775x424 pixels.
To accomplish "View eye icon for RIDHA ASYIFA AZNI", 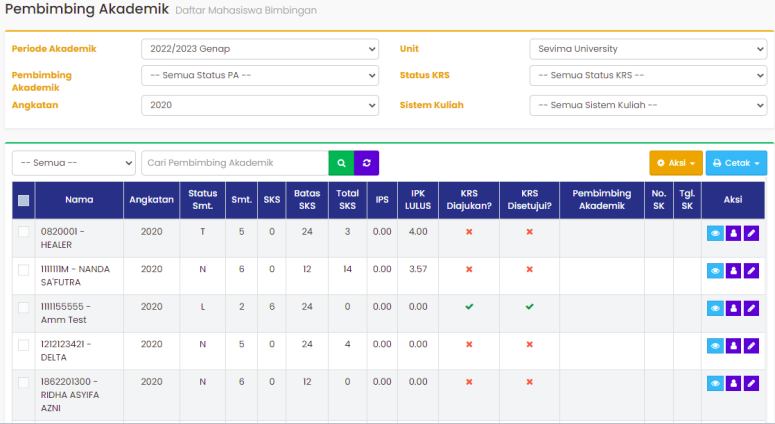I will [715, 383].
